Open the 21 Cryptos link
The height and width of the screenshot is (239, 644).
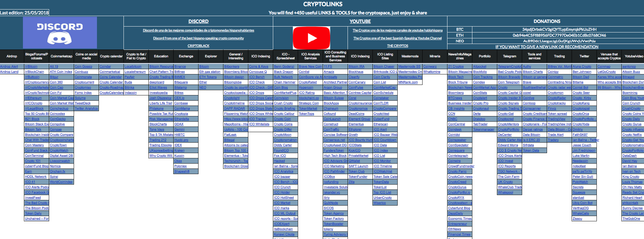click(456, 67)
